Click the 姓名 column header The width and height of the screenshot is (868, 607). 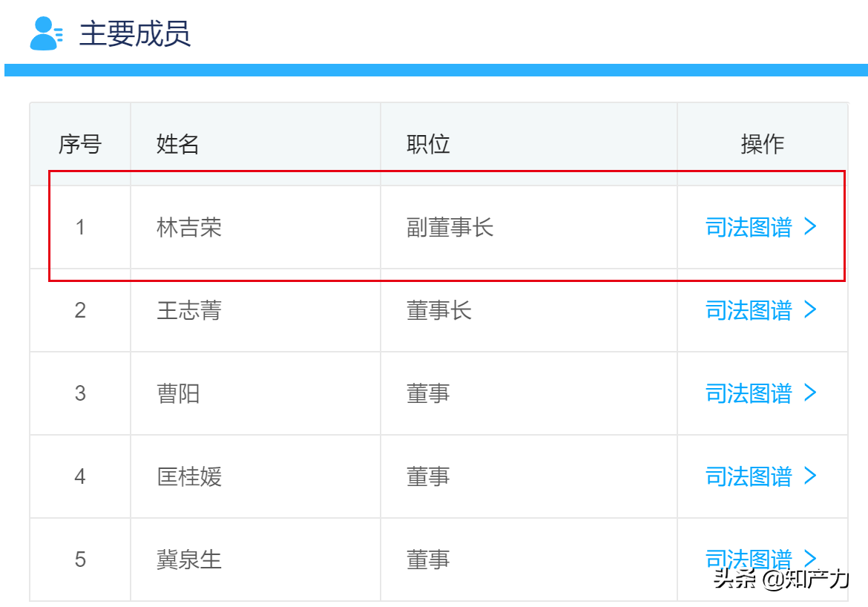point(177,144)
